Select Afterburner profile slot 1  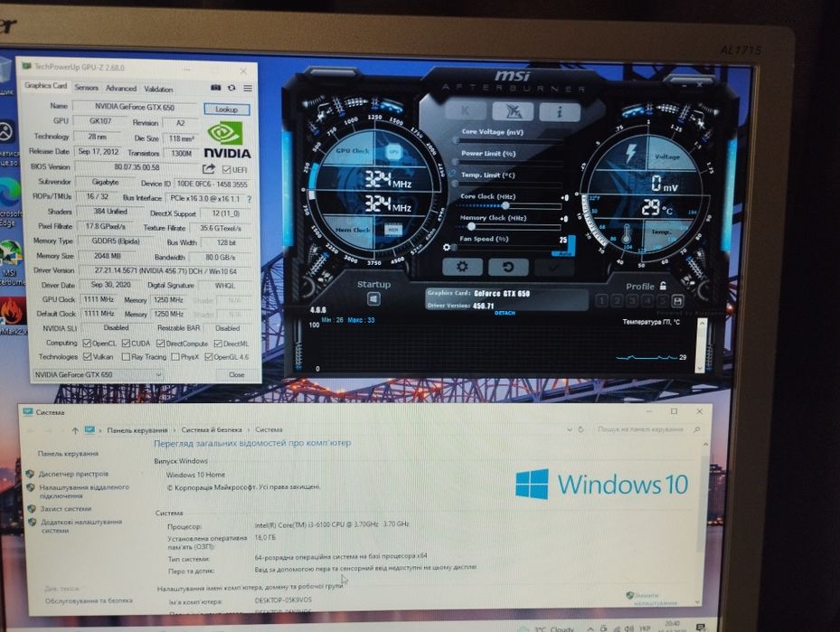[601, 301]
